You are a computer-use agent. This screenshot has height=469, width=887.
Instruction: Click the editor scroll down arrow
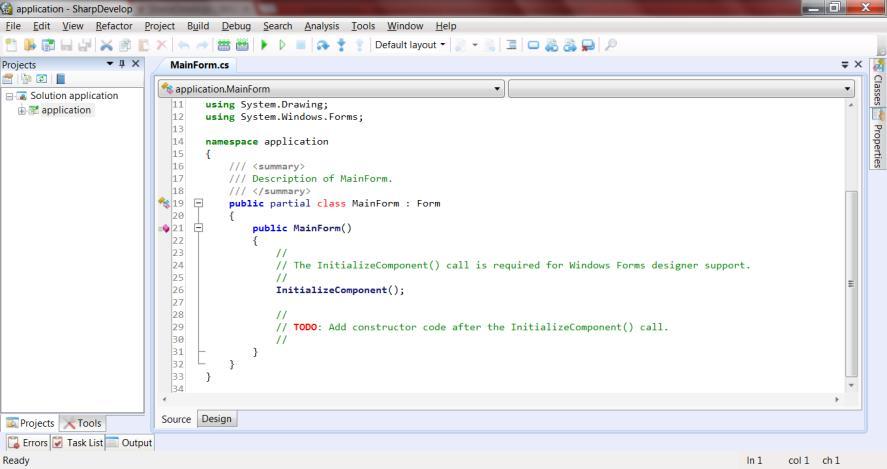coord(851,386)
